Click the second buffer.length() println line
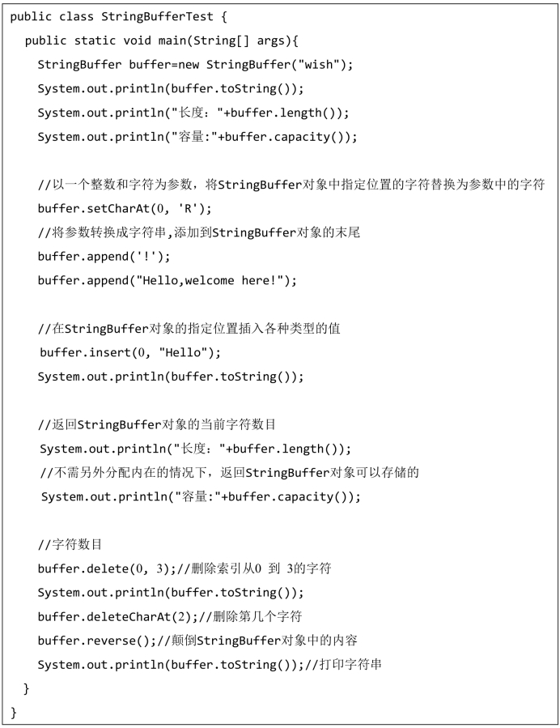The width and height of the screenshot is (560, 728). pyautogui.click(x=196, y=449)
